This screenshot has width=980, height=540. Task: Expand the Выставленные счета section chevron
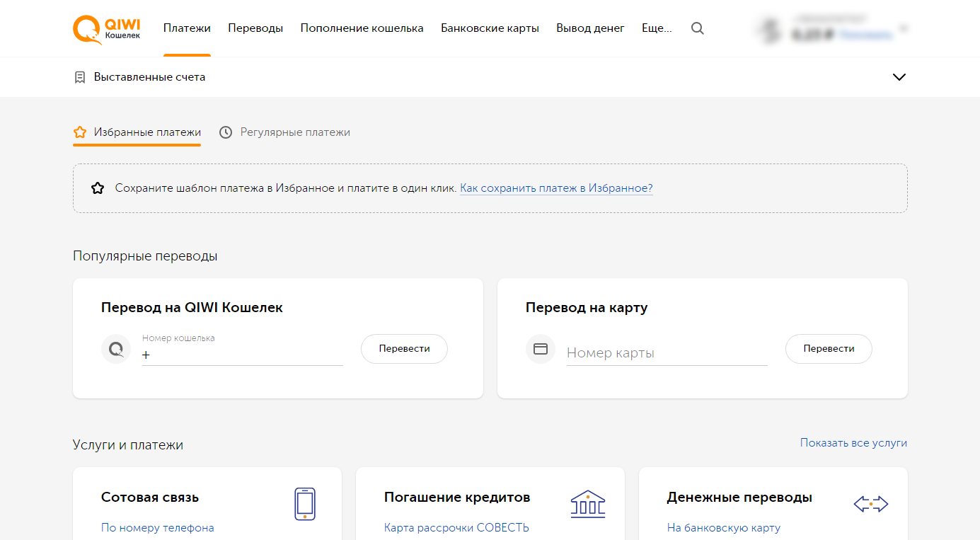coord(899,76)
